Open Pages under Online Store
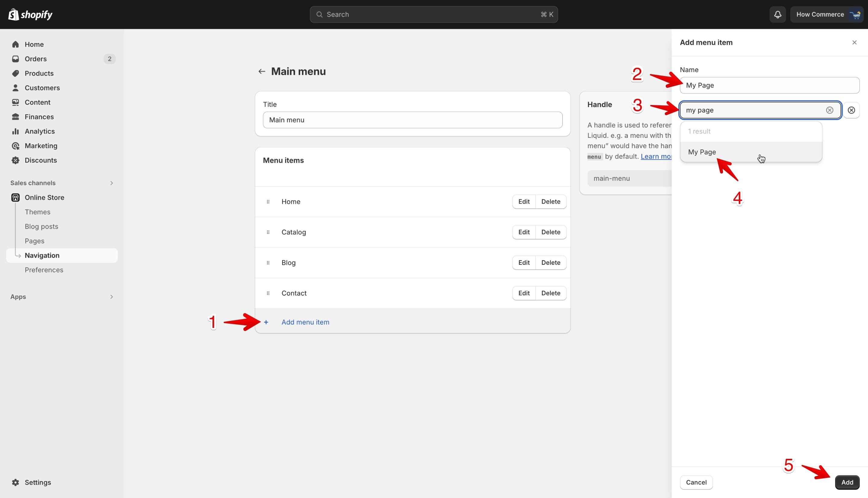Screen dimensions: 868x498 35,241
